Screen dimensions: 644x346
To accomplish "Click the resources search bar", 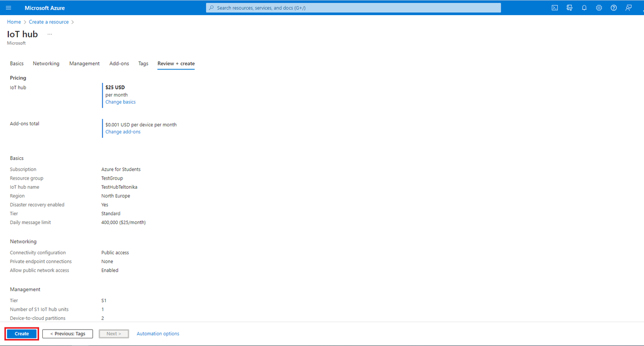I will click(x=353, y=7).
